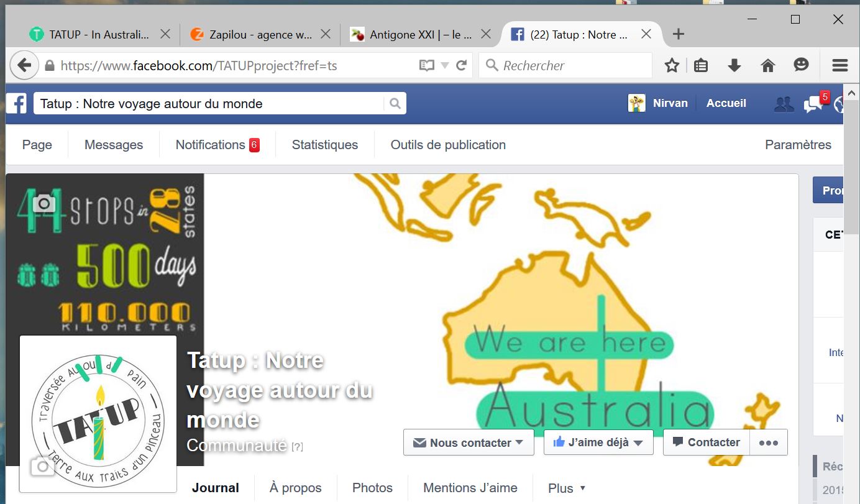This screenshot has height=504, width=860.
Task: Click the Facebook search magnifier button
Action: (395, 104)
